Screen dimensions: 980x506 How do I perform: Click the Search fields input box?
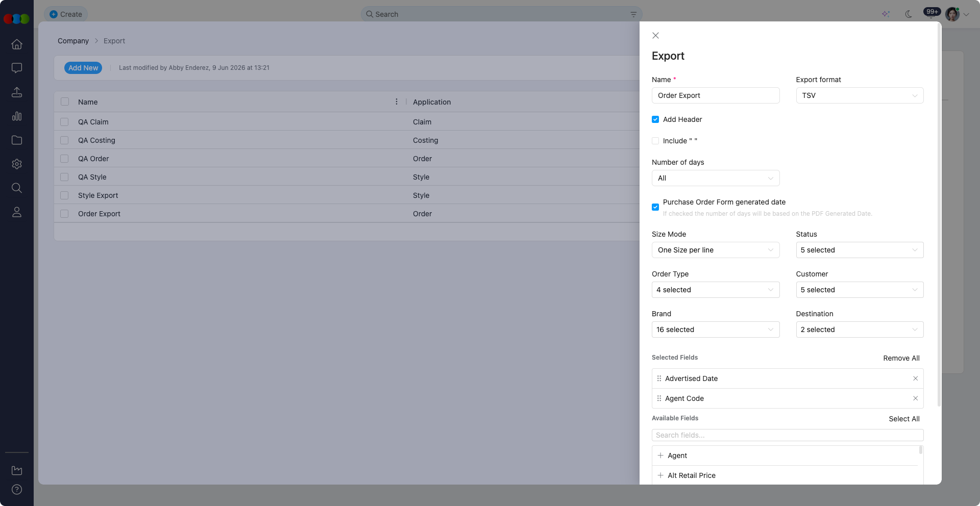pos(788,435)
